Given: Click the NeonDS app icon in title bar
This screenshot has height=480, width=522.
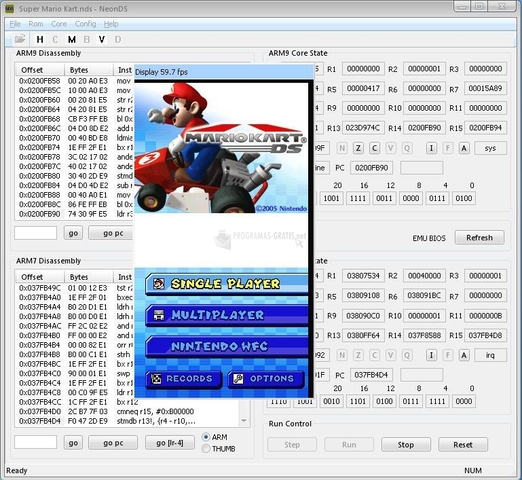Looking at the screenshot, I should (x=10, y=8).
